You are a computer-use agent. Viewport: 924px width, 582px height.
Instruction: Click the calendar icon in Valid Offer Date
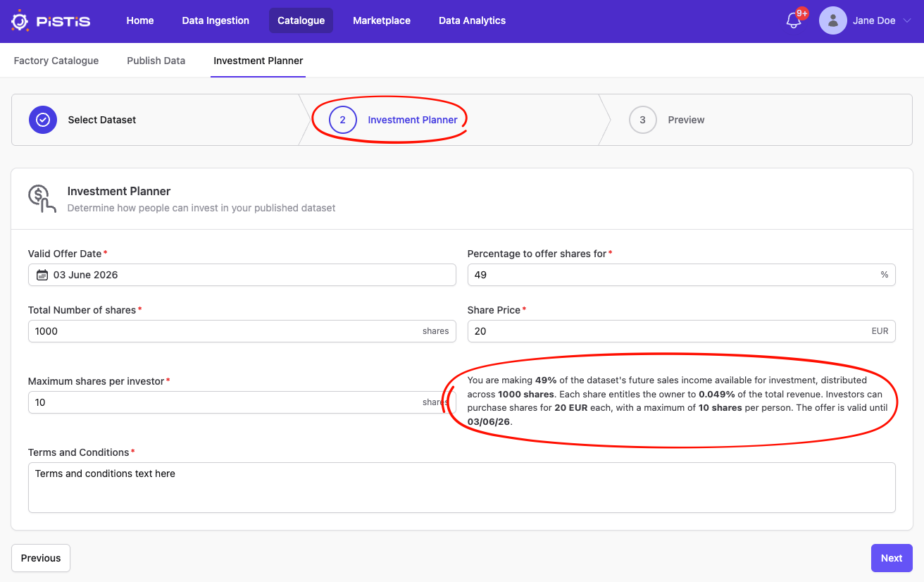[42, 275]
